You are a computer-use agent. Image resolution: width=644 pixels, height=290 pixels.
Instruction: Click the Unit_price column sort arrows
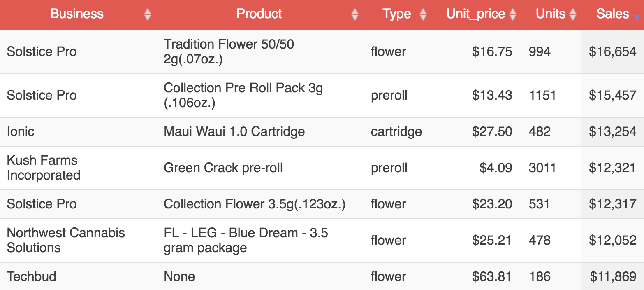[512, 15]
